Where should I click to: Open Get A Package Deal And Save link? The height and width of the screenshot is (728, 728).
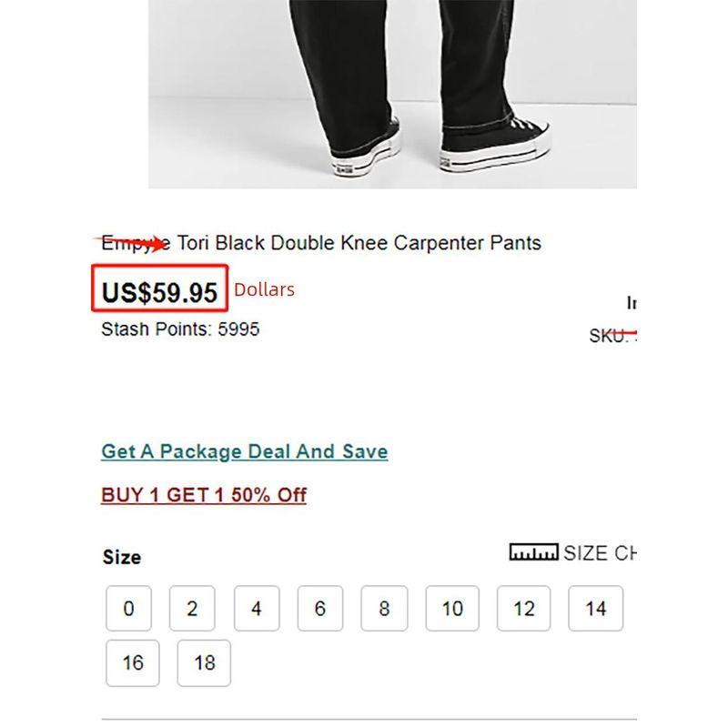[245, 451]
